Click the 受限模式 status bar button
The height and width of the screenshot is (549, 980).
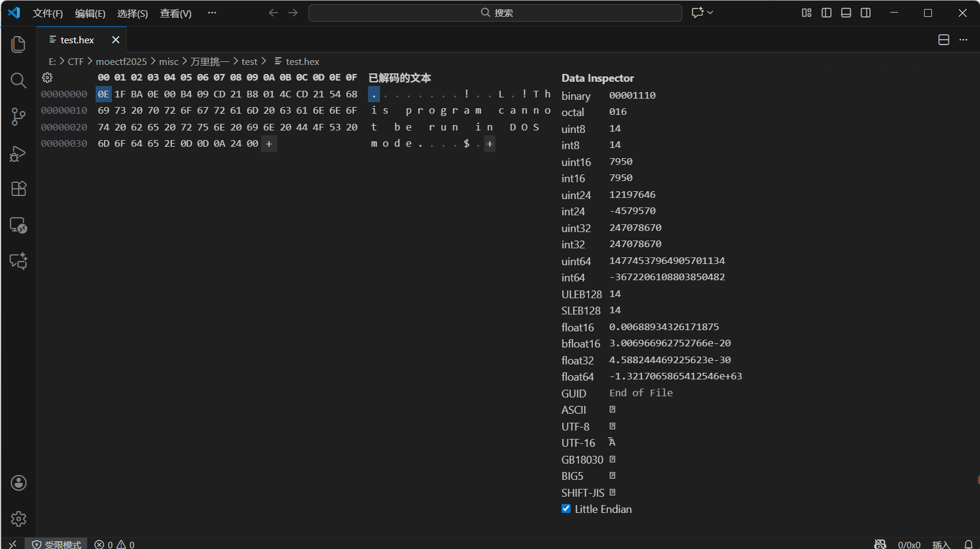coord(57,544)
